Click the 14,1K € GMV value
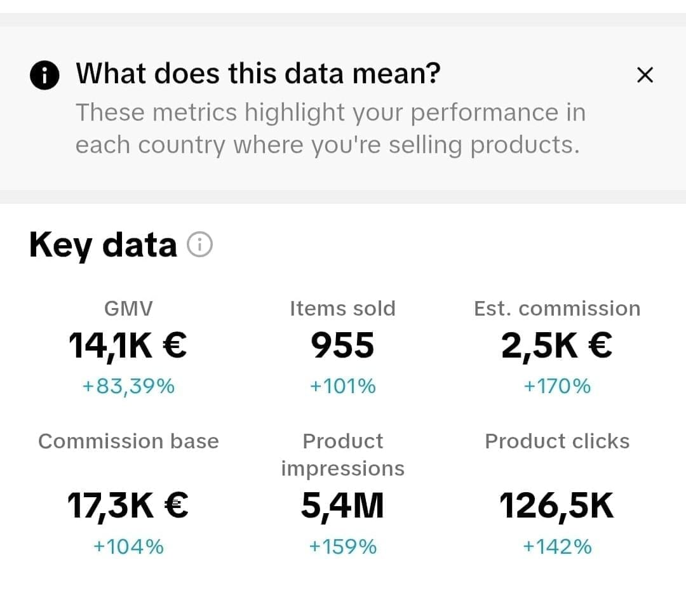This screenshot has width=686, height=616. tap(128, 346)
